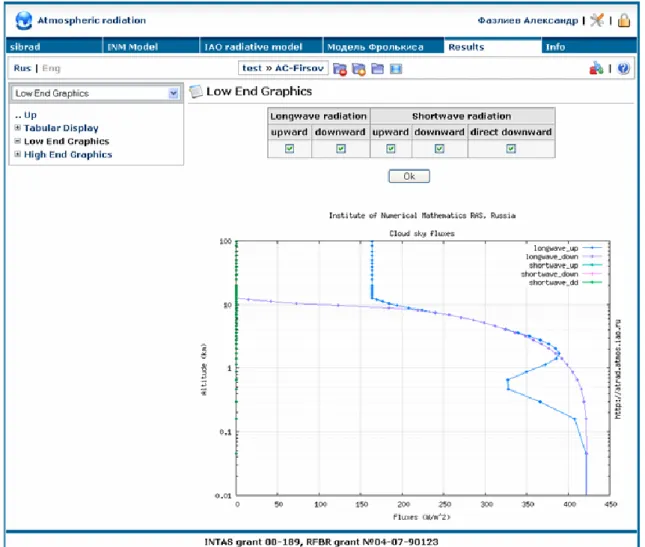Click the 'Shortwave radiation' table header
The height and width of the screenshot is (547, 645).
click(462, 116)
